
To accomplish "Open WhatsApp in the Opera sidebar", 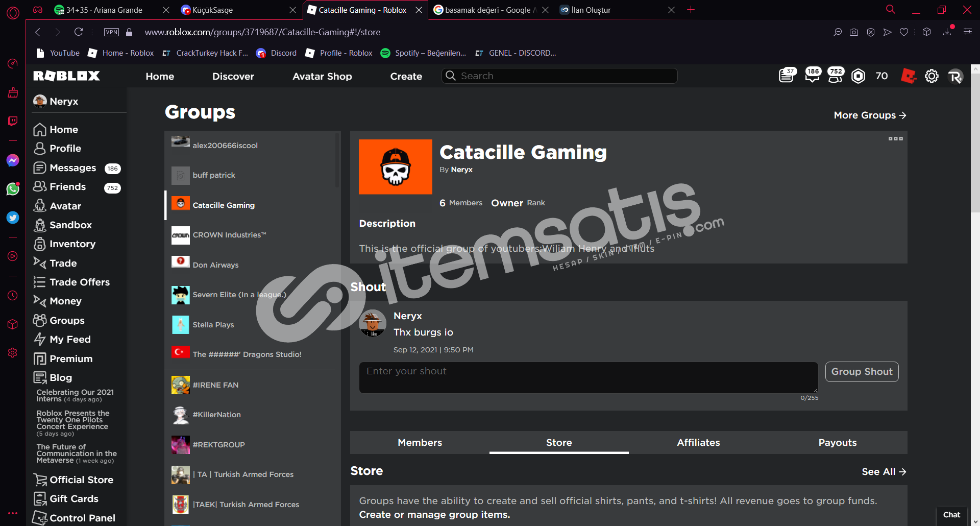I will click(x=13, y=189).
